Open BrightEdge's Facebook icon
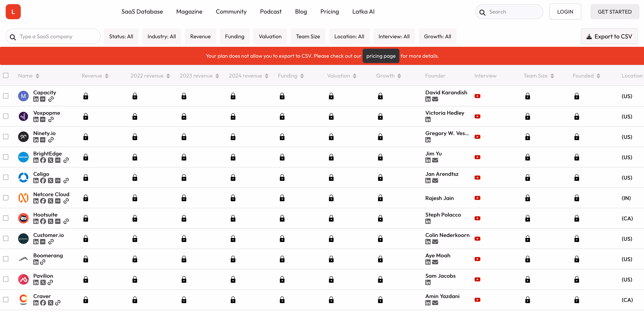Viewport: 644px width, 312px height. [43, 160]
